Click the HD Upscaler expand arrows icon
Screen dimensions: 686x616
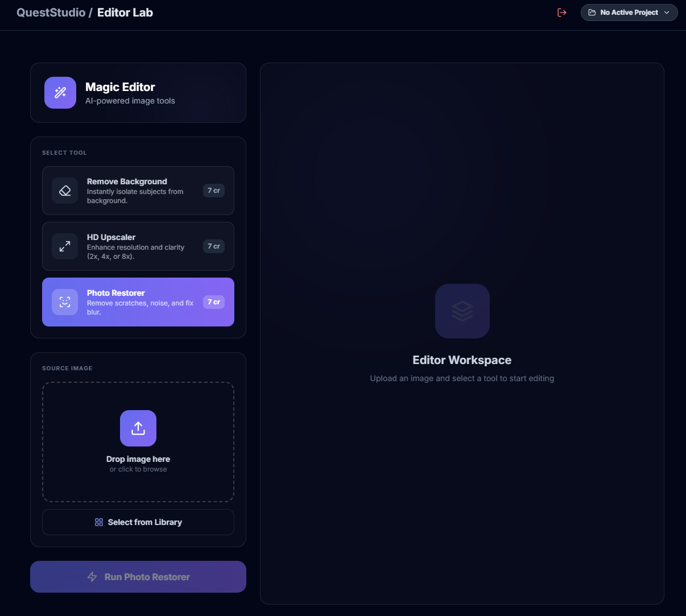pyautogui.click(x=65, y=246)
